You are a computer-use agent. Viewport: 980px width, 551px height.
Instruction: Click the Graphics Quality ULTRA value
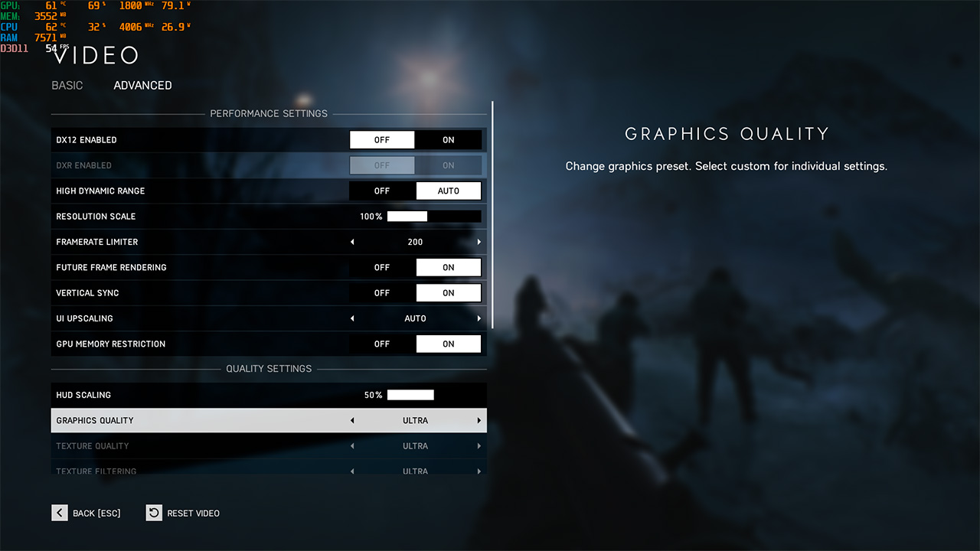[x=415, y=420]
